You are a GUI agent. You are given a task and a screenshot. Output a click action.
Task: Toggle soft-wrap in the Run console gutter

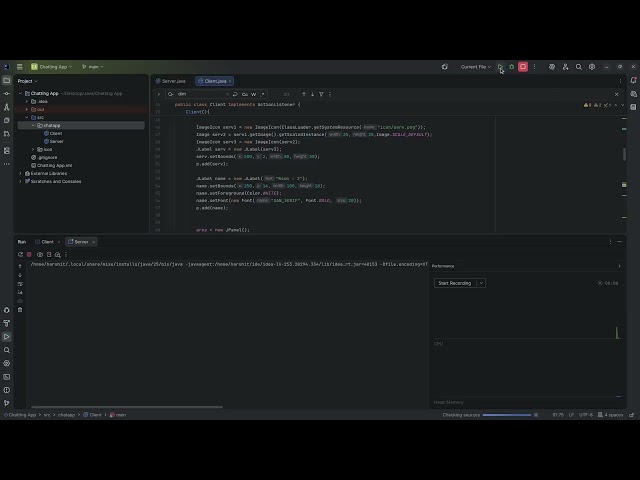[20, 284]
